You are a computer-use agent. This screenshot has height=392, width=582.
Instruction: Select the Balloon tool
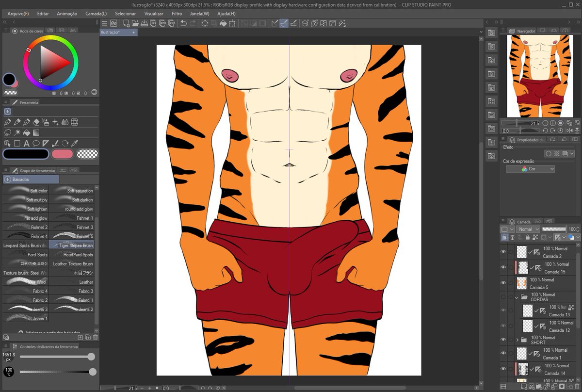click(x=36, y=143)
